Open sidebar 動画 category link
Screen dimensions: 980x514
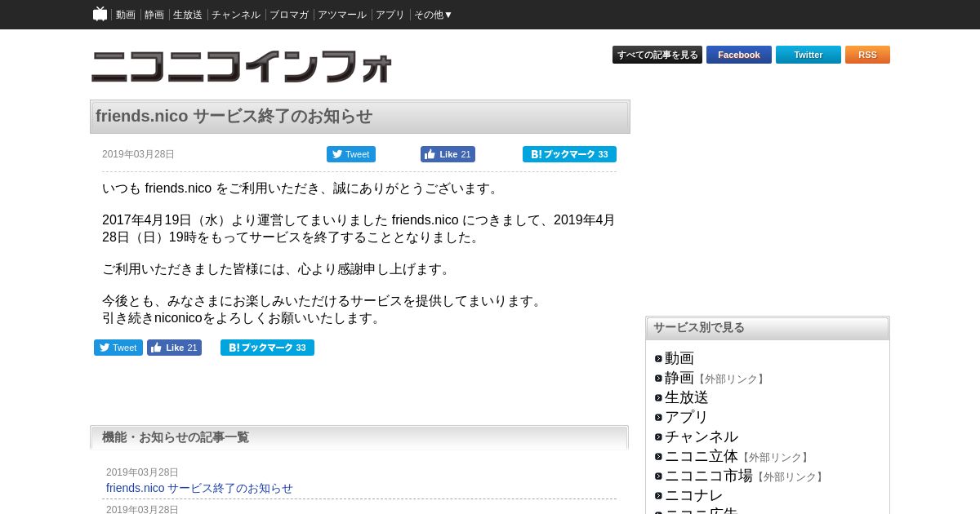679,358
